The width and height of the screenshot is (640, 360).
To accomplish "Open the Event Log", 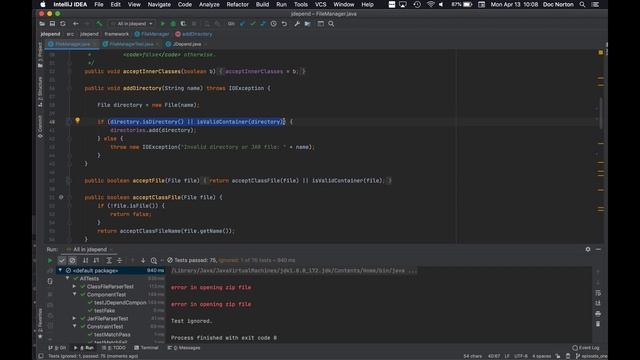I will pyautogui.click(x=586, y=348).
